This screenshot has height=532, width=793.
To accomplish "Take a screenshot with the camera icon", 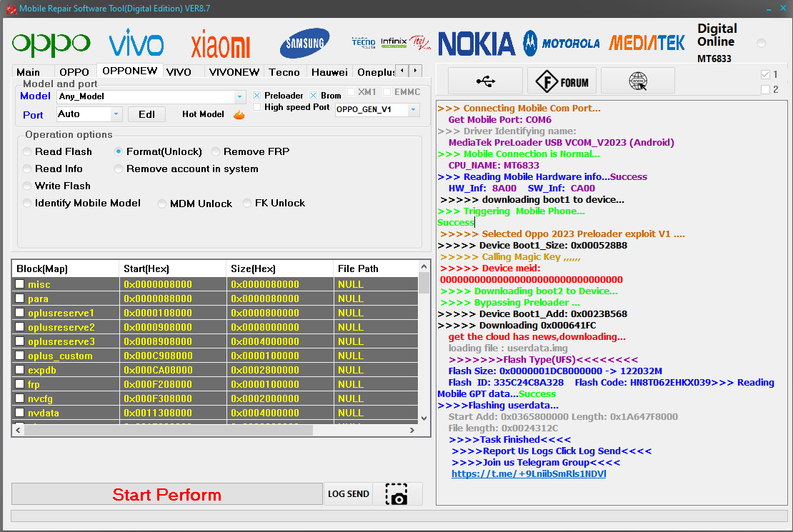I will 396,494.
